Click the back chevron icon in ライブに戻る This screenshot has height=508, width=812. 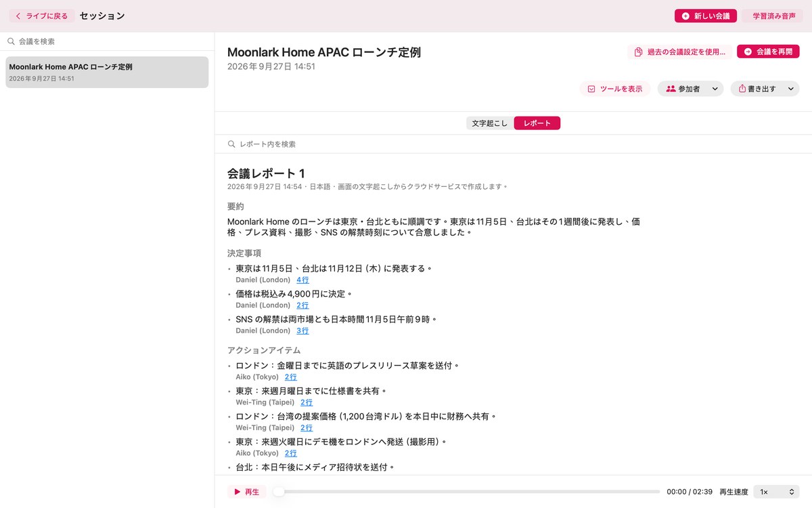18,16
